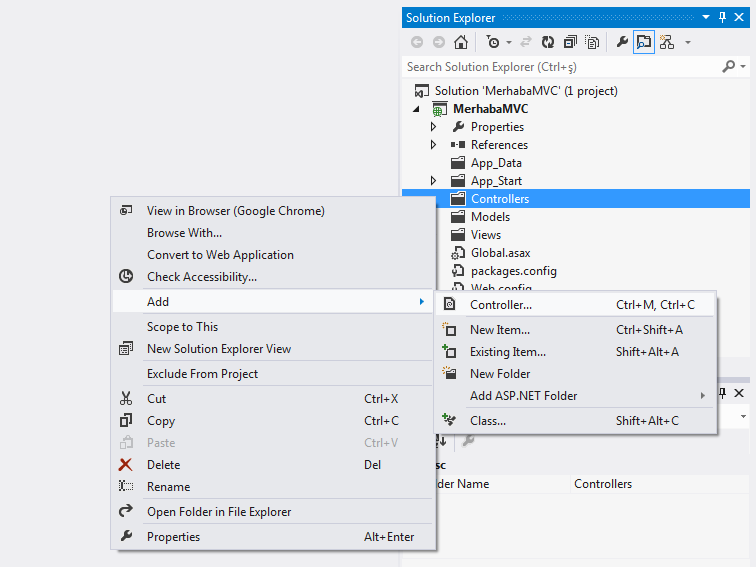Click the Open Folder arrow icon

[126, 511]
